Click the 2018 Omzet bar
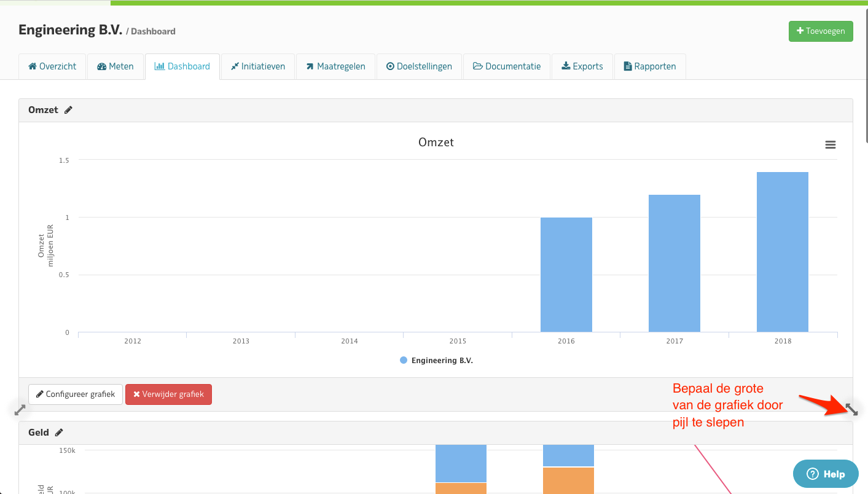This screenshot has width=868, height=494. [783, 252]
